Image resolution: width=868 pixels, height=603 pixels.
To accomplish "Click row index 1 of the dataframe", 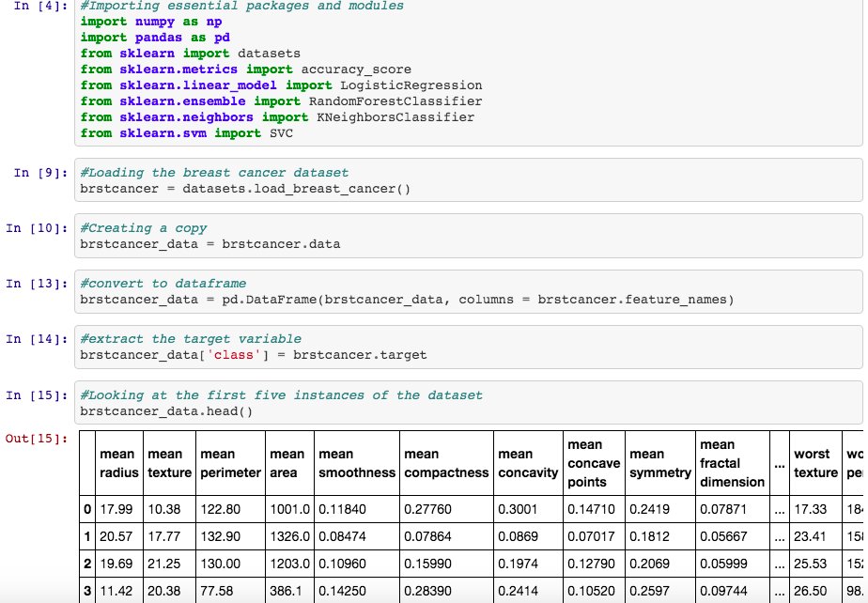I will click(87, 536).
